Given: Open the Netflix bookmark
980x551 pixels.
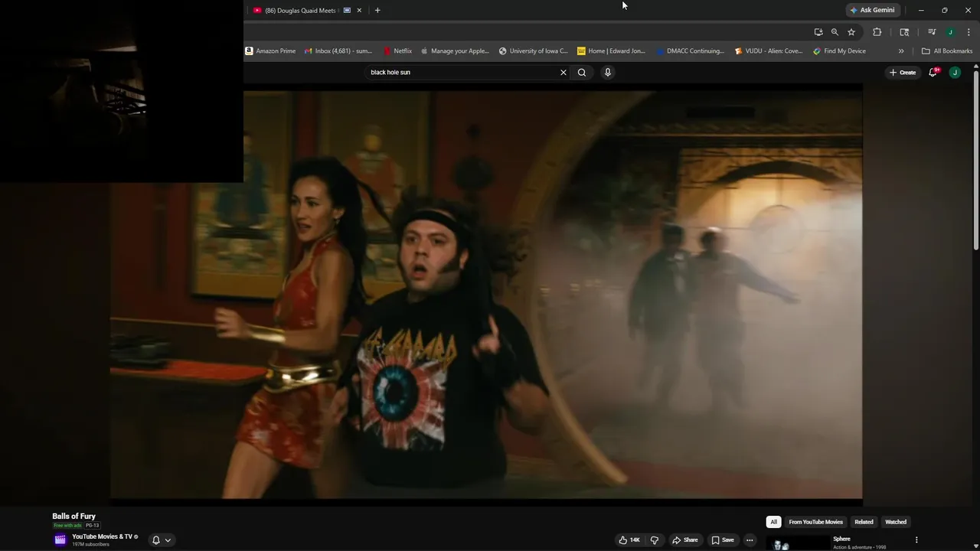Looking at the screenshot, I should (397, 51).
